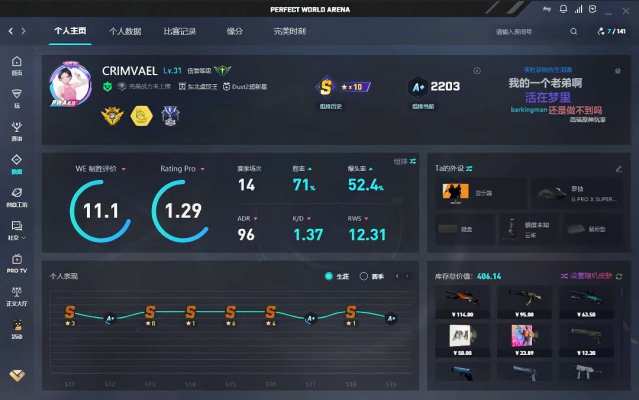Refresh inventory with the circular arrows icon
Image resolution: width=639 pixels, height=400 pixels.
pos(619,277)
